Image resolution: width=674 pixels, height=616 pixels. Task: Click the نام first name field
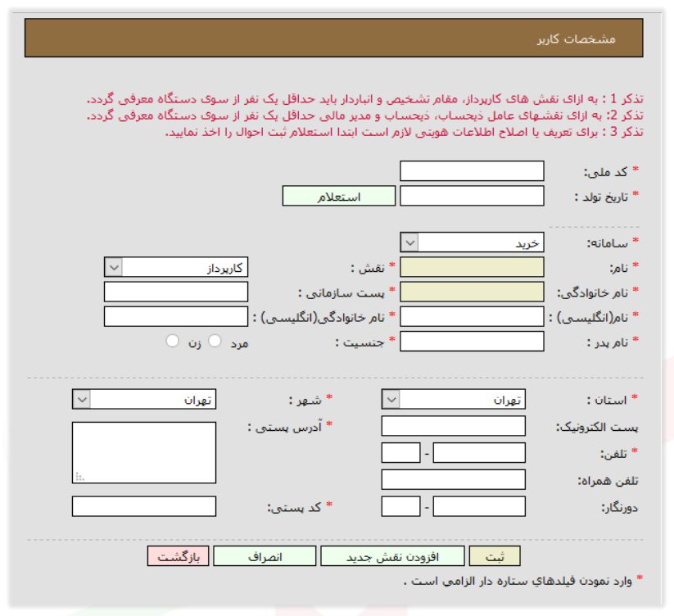pos(472,267)
